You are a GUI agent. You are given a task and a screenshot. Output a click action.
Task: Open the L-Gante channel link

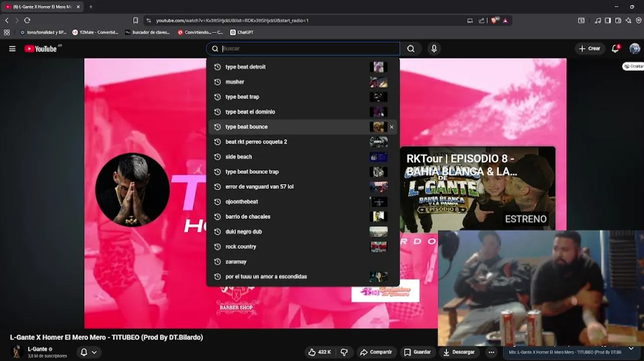37,349
